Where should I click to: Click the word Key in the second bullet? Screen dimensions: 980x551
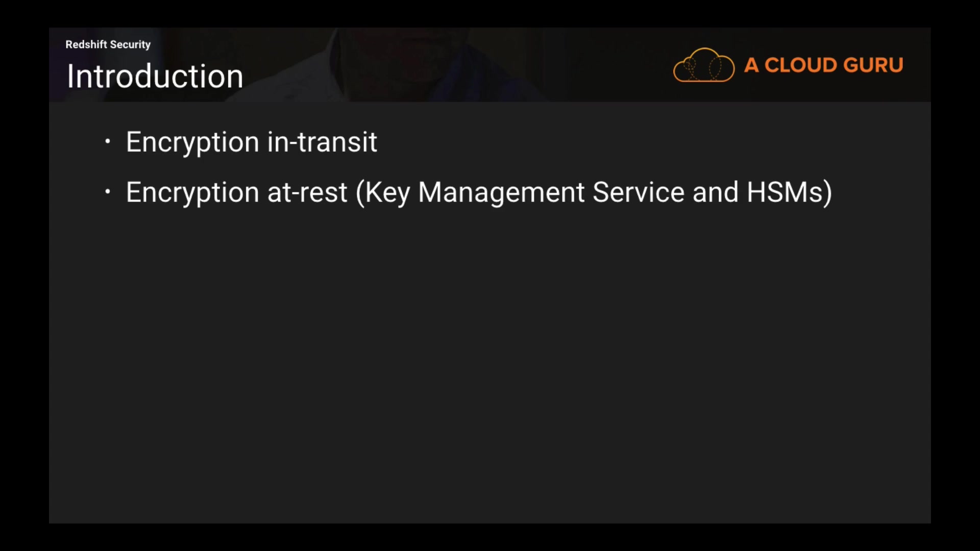[387, 192]
